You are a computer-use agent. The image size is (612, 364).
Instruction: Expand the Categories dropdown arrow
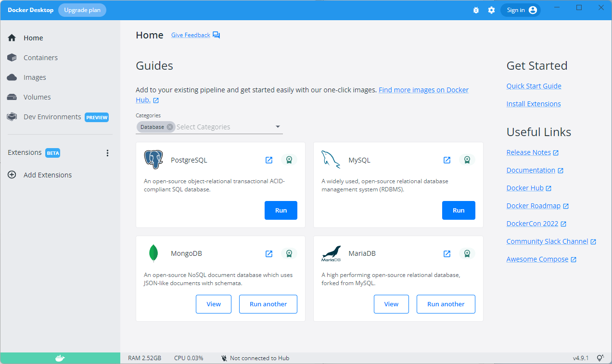click(278, 127)
